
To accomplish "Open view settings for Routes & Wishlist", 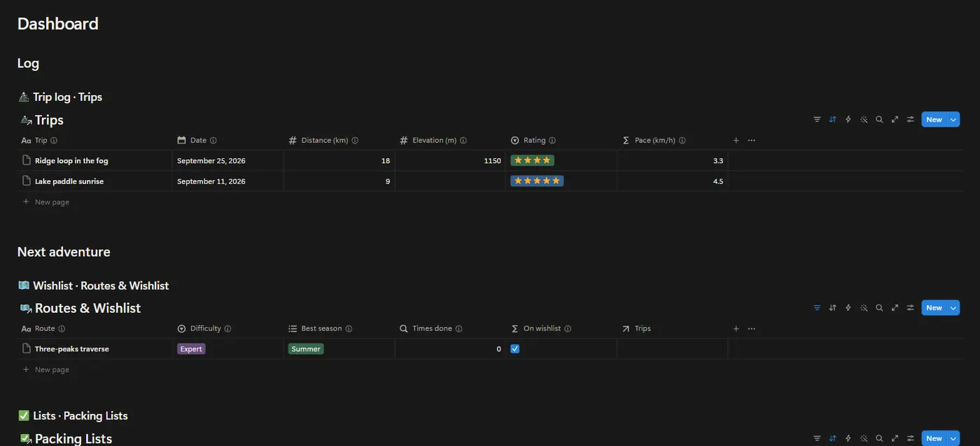I will (x=910, y=308).
